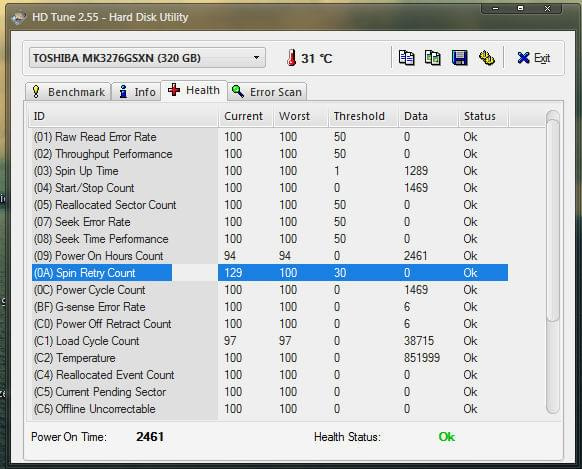
Task: Select the Health tab
Action: (194, 91)
